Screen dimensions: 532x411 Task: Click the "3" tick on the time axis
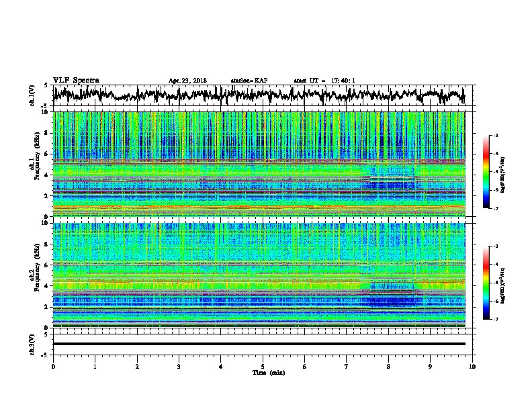tap(179, 367)
